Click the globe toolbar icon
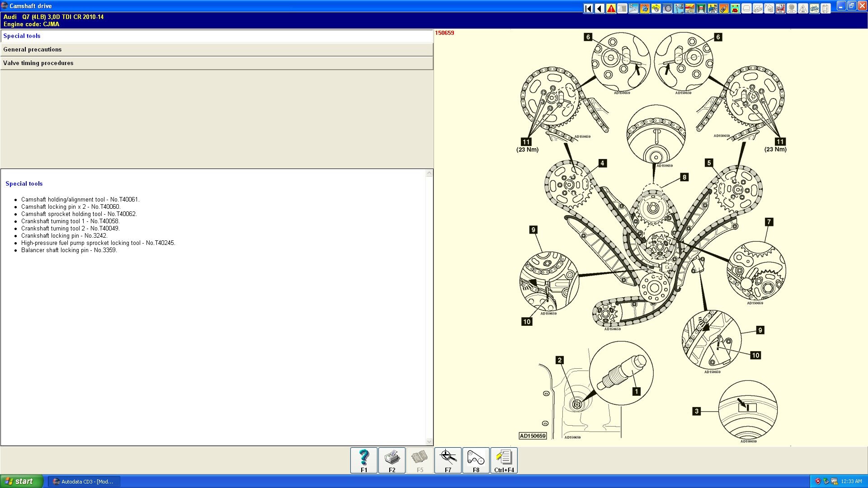Screen dimensions: 868x488 click(x=645, y=8)
